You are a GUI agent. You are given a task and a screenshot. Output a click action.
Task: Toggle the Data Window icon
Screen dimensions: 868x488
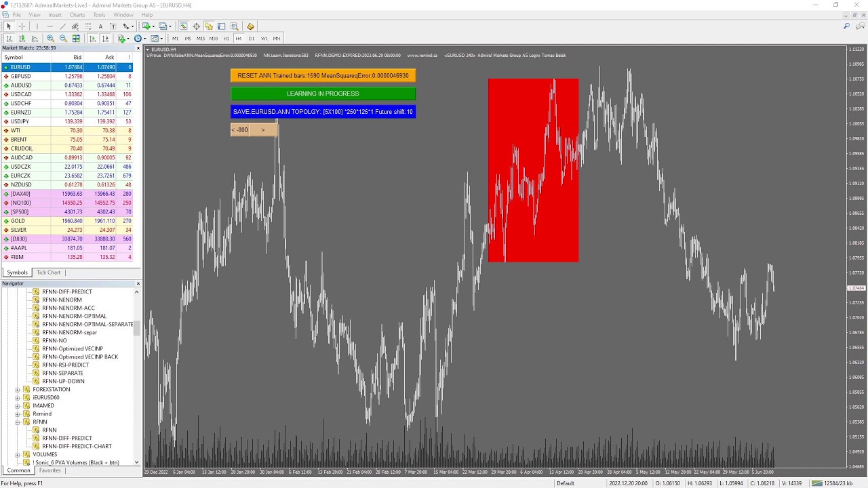coord(196,26)
